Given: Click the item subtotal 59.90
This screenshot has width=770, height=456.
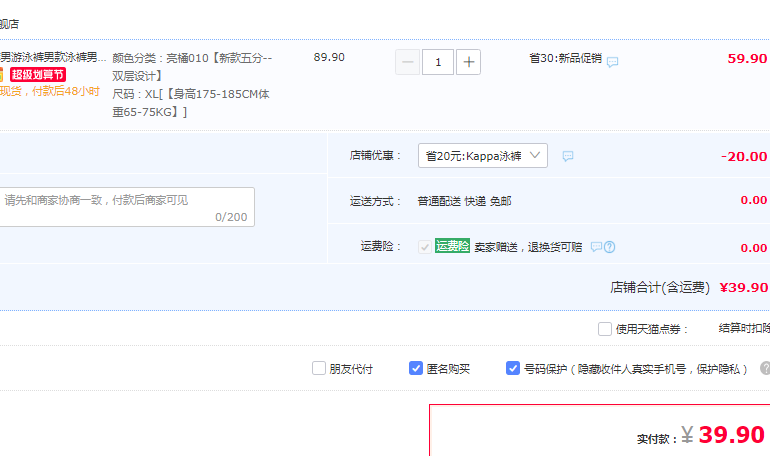Looking at the screenshot, I should click(747, 58).
